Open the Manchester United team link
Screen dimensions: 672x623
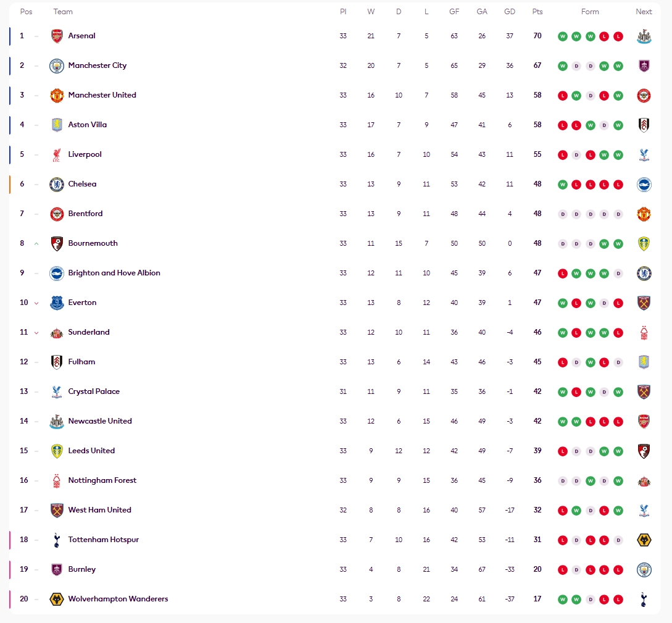click(x=102, y=94)
